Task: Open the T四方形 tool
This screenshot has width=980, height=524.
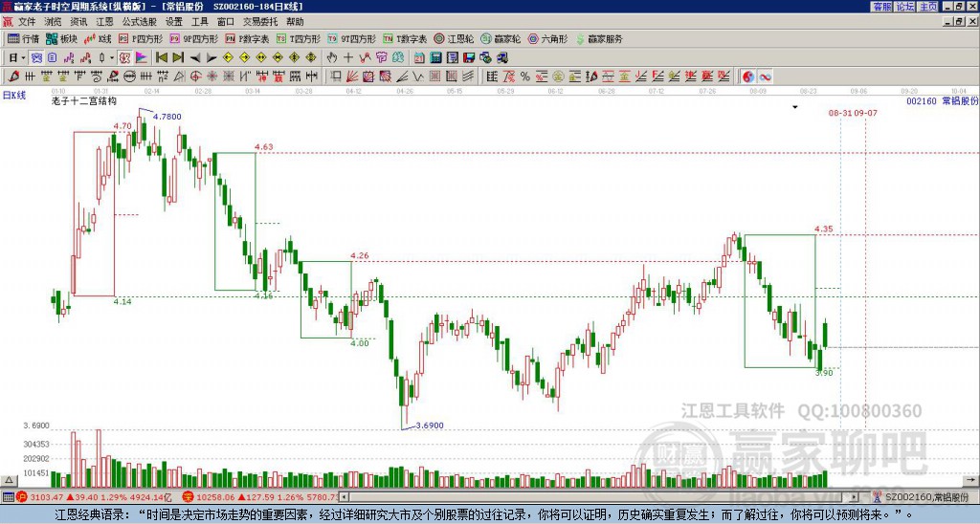Action: 299,38
